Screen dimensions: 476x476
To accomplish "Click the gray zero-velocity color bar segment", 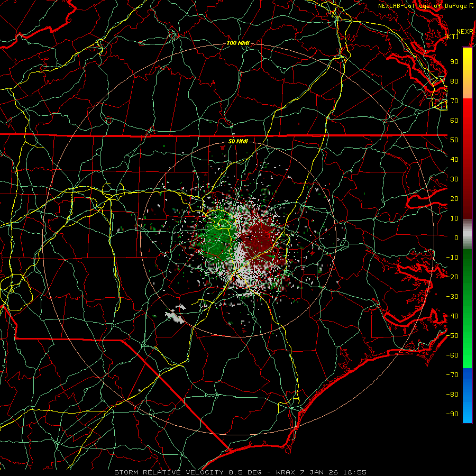I will coord(467,234).
